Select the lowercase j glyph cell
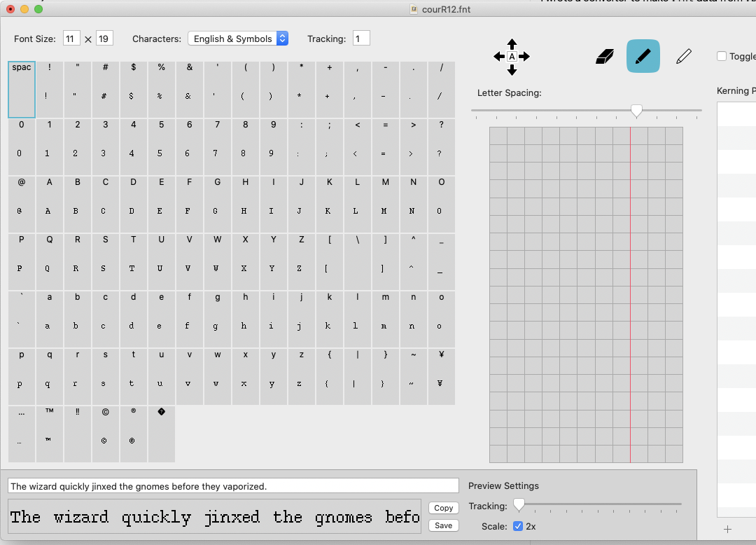This screenshot has height=545, width=756. [x=301, y=319]
